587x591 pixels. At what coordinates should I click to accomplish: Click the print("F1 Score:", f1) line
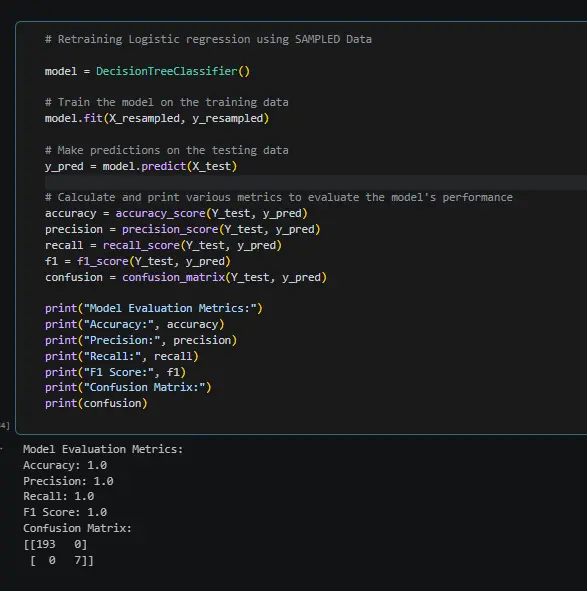pos(115,372)
